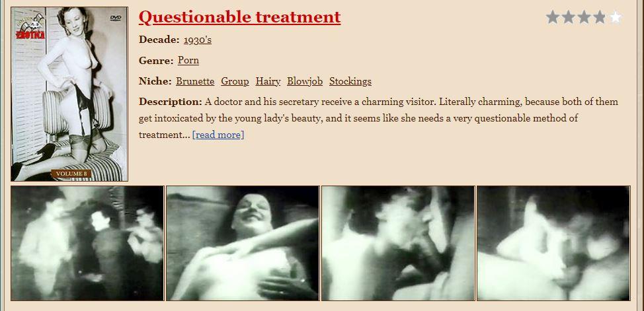
Task: Select the fifth white rating star
Action: point(616,17)
